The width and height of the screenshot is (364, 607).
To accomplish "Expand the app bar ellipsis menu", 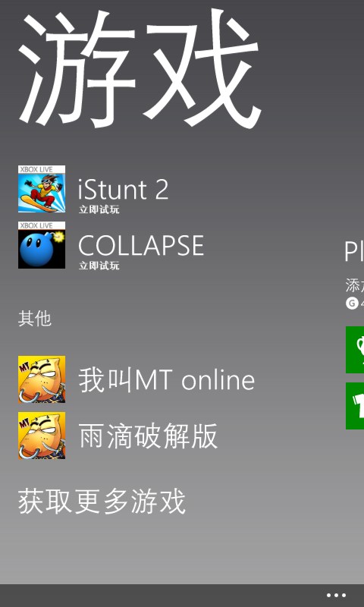I will (336, 596).
